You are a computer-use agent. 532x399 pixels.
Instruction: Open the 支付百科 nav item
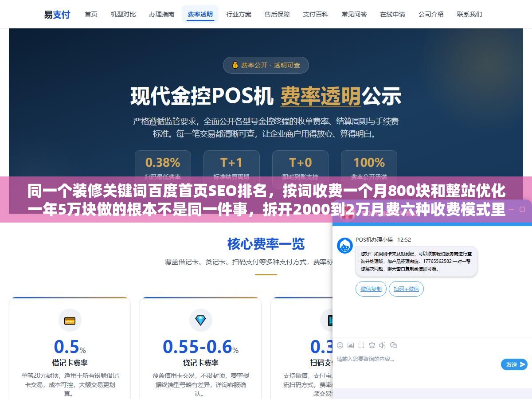pyautogui.click(x=316, y=14)
